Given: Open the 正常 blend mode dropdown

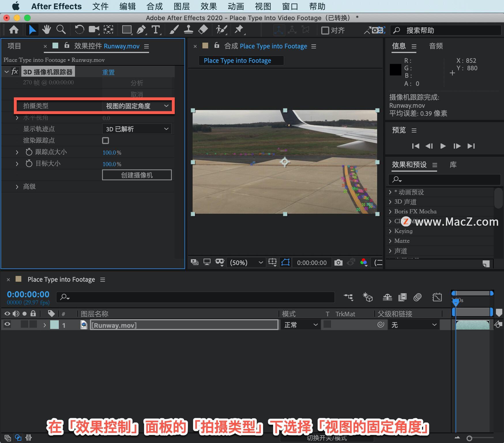Looking at the screenshot, I should [x=301, y=325].
